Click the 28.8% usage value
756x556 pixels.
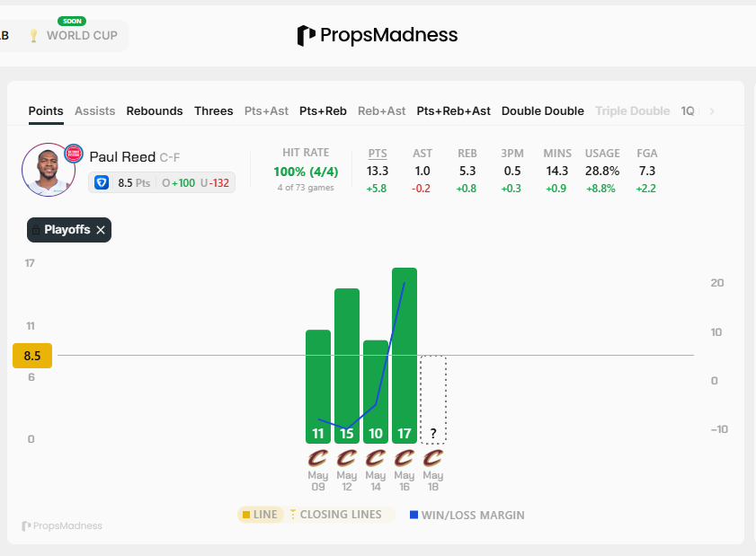coord(602,171)
